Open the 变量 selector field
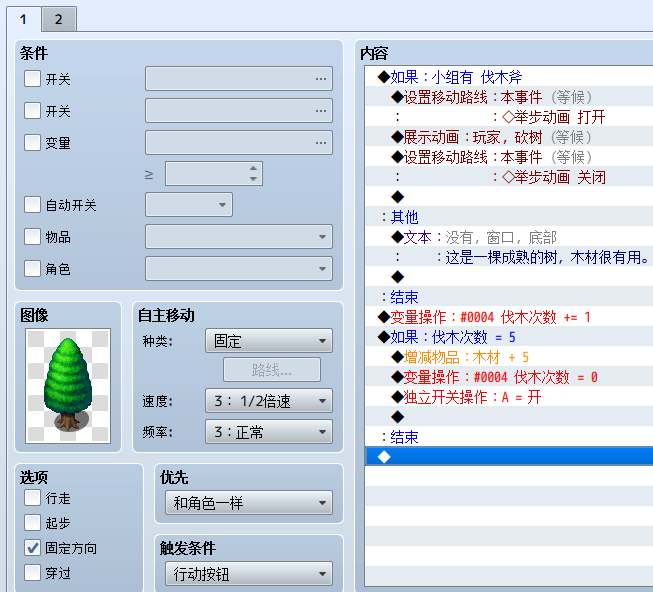653x592 pixels. pos(239,142)
